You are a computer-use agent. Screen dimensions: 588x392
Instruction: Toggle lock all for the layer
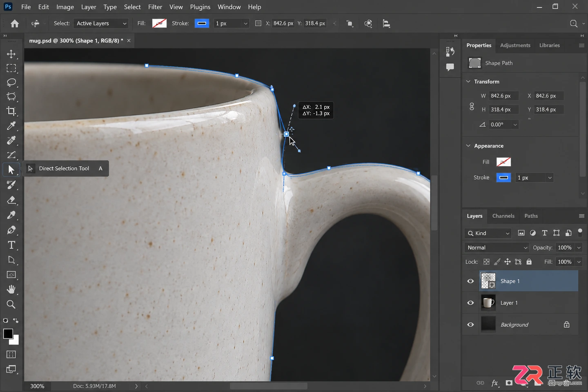529,262
